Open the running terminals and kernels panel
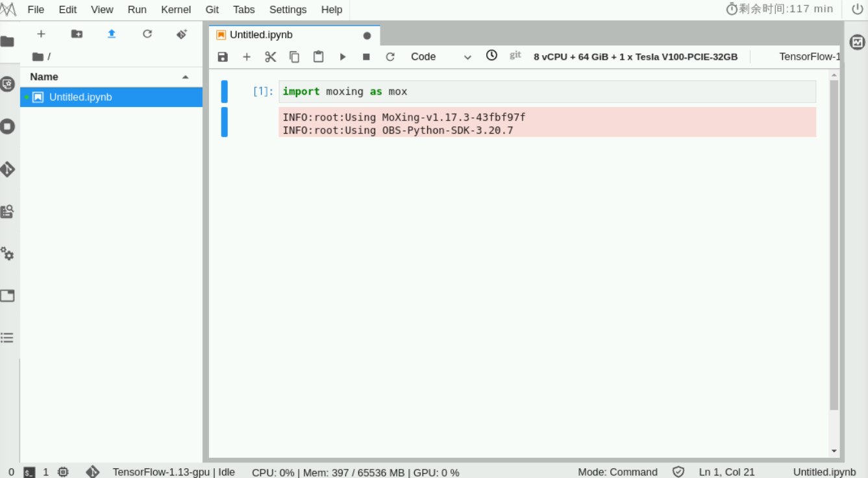 pyautogui.click(x=7, y=126)
